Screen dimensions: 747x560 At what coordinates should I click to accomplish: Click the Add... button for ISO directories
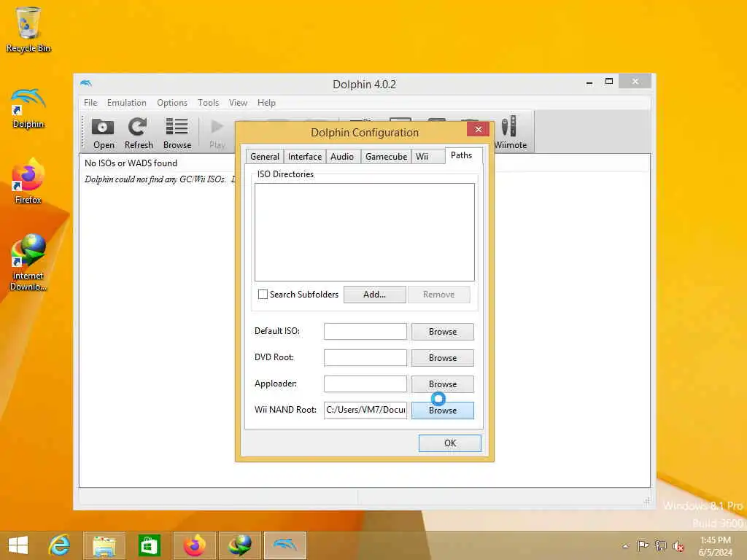coord(374,295)
